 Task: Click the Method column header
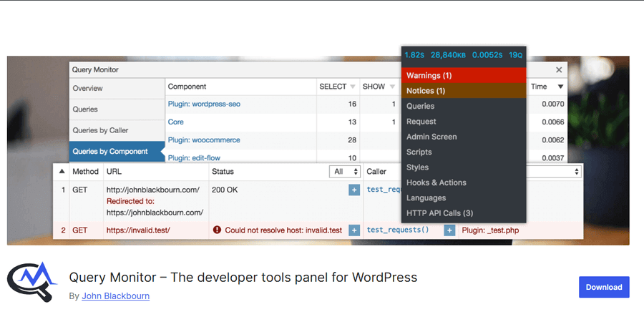85,172
